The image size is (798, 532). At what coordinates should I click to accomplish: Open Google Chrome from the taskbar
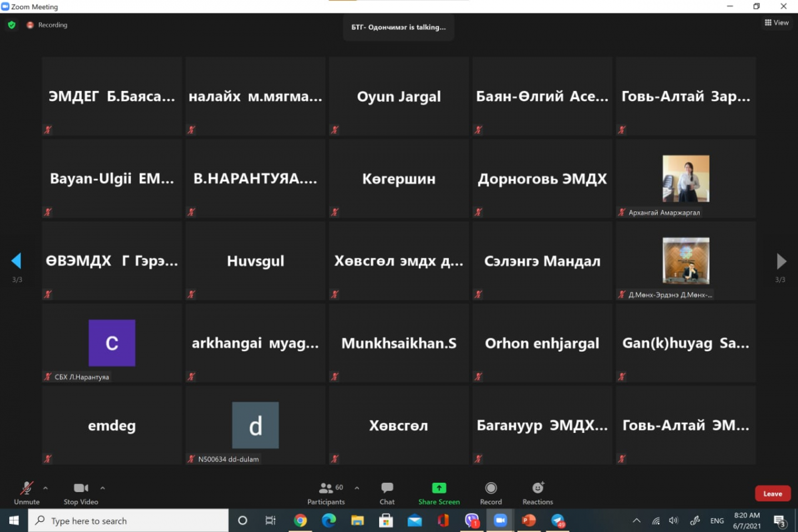tap(301, 521)
